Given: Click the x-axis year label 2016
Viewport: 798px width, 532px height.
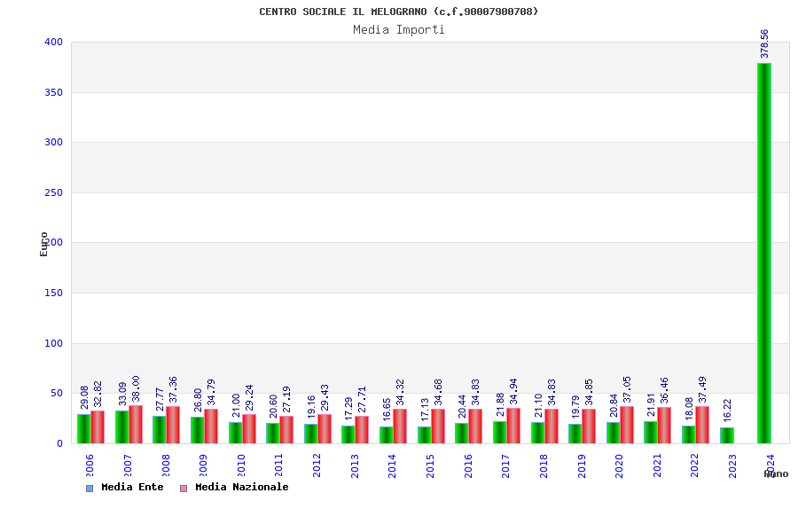Looking at the screenshot, I should [468, 465].
